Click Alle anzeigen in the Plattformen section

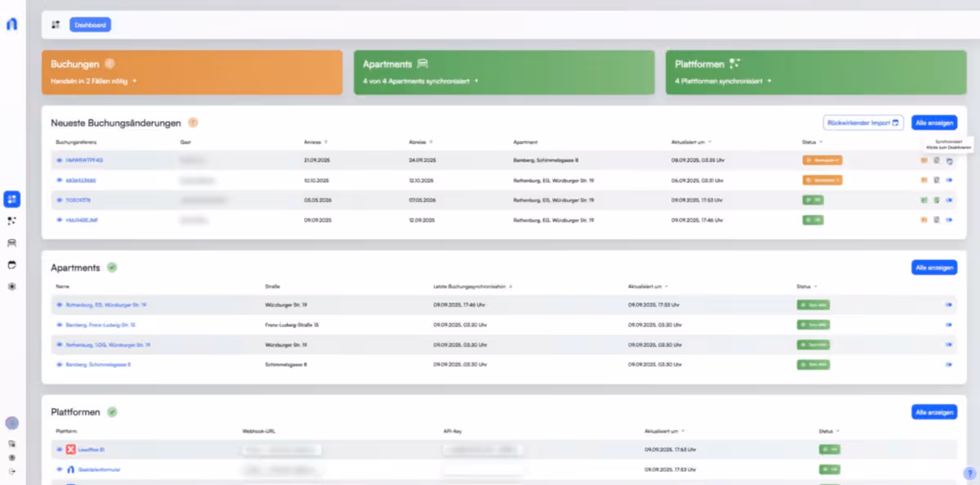pos(933,411)
